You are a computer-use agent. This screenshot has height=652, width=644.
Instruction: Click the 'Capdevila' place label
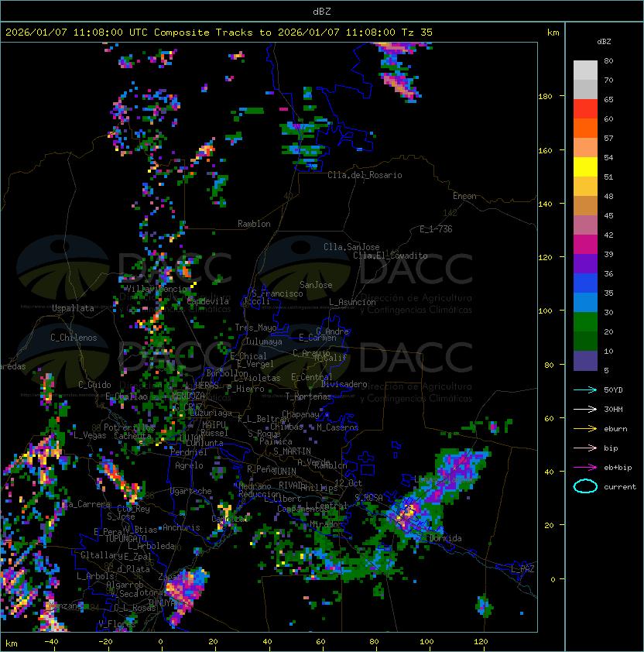pos(208,301)
